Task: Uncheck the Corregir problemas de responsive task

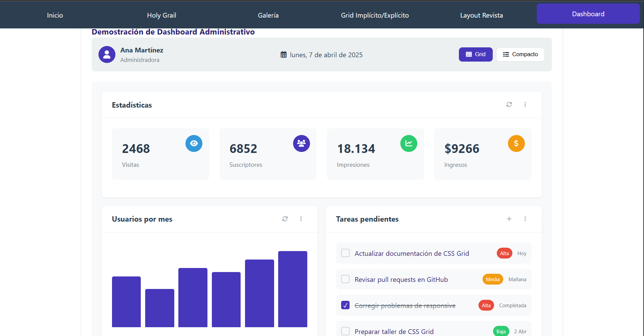Action: click(345, 305)
